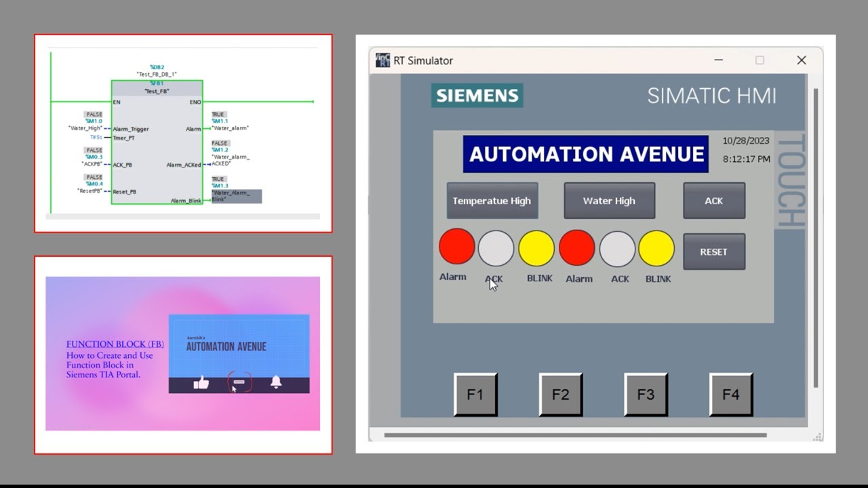Click leftmost yellow BLINK indicator lamp
Image resolution: width=868 pixels, height=488 pixels.
coord(536,248)
